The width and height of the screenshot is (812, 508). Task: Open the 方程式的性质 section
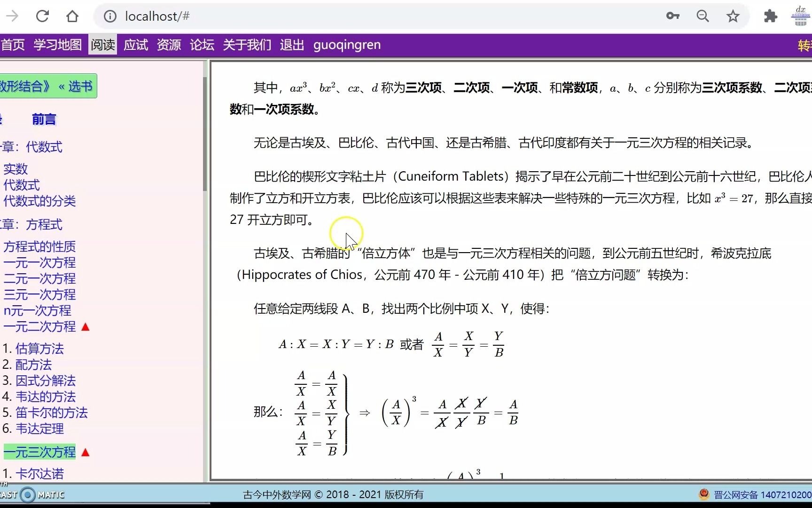click(40, 246)
